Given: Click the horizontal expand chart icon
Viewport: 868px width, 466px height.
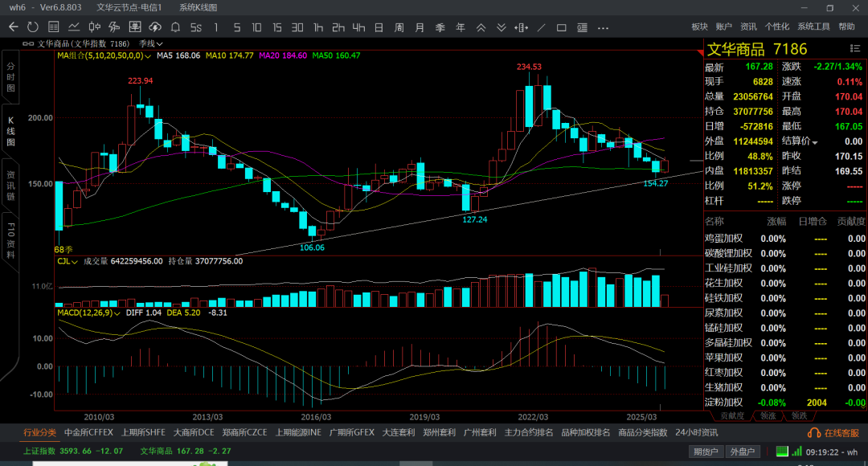Looking at the screenshot, I should (x=521, y=27).
